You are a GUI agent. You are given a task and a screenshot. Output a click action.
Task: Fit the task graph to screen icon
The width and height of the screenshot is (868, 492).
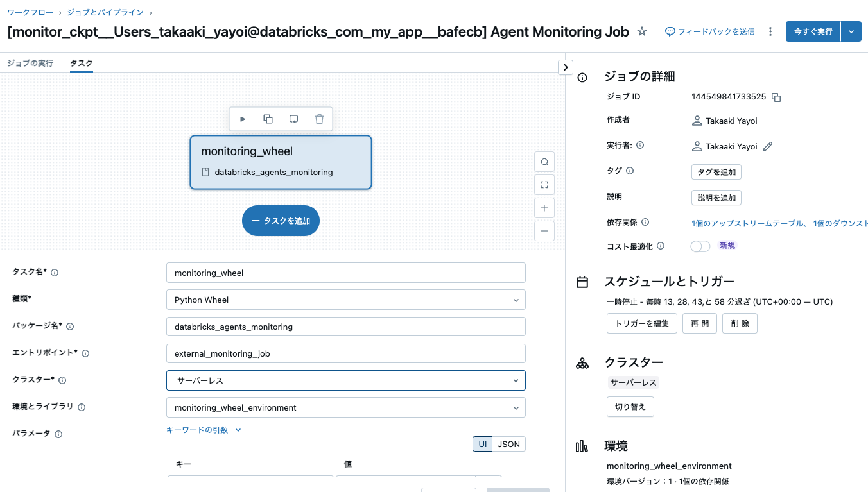[x=544, y=185]
